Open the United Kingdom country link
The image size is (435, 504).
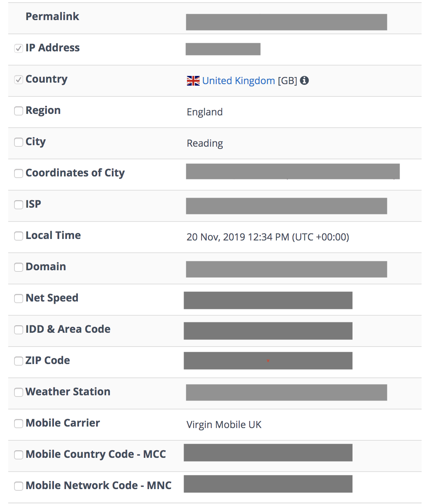238,81
